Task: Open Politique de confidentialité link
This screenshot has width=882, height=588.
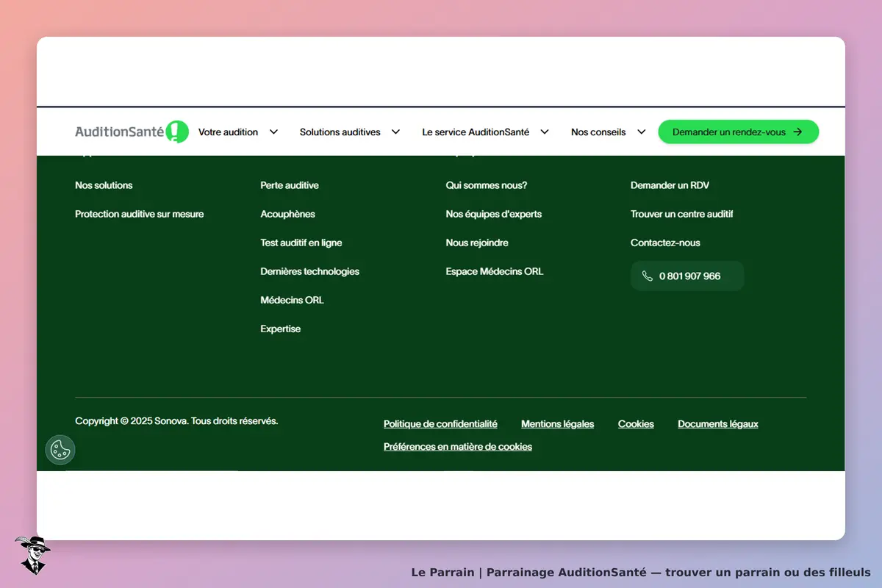Action: coord(440,424)
